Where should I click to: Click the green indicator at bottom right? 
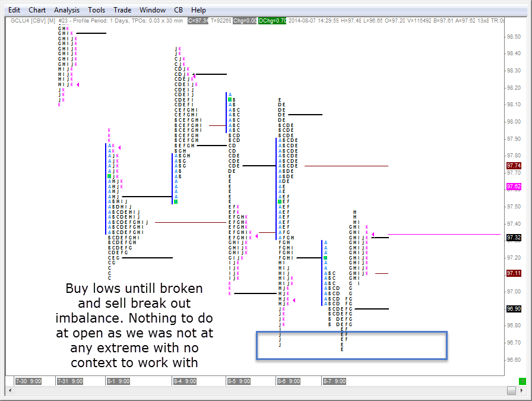522,381
